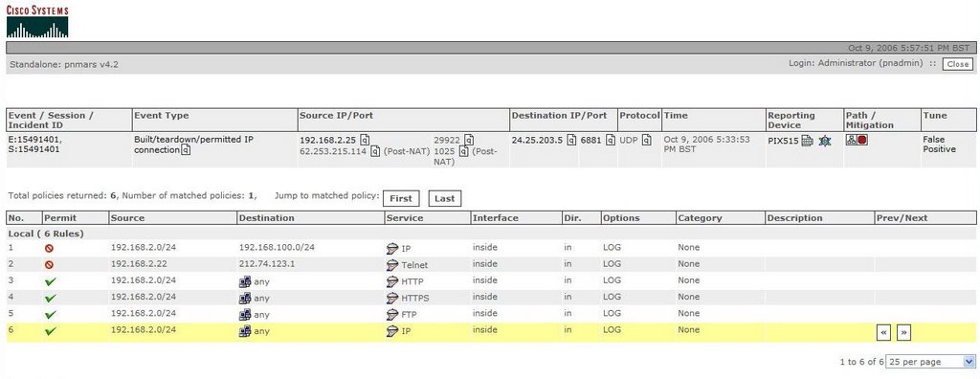This screenshot has height=379, width=980.
Task: Click deny icon in rule 2 row
Action: tap(50, 264)
